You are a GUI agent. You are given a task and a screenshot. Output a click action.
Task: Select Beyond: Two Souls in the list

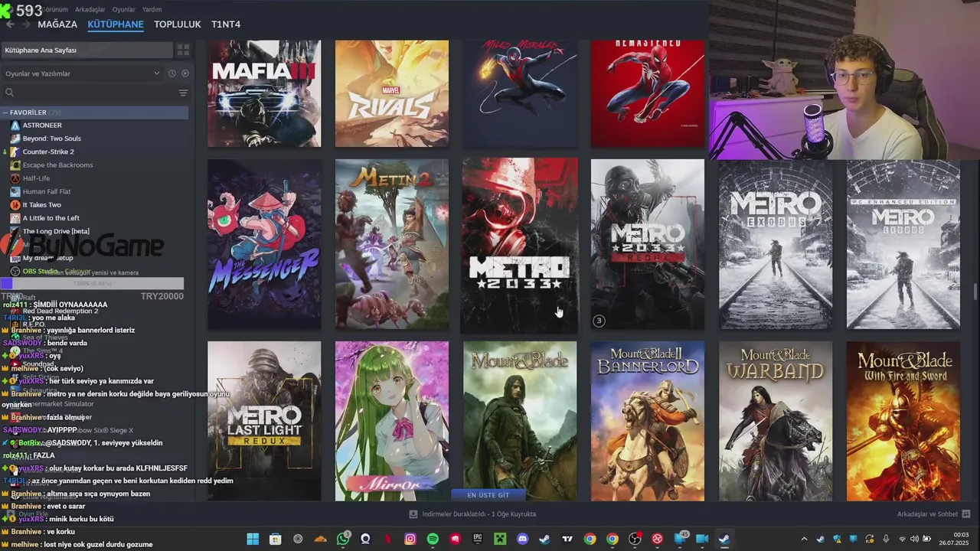pos(51,139)
